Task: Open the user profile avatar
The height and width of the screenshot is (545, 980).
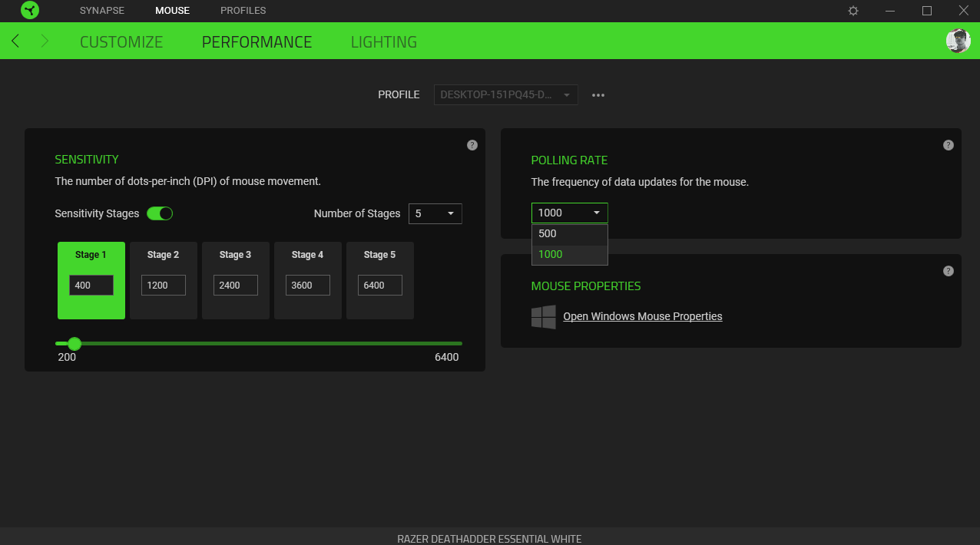Action: [958, 41]
